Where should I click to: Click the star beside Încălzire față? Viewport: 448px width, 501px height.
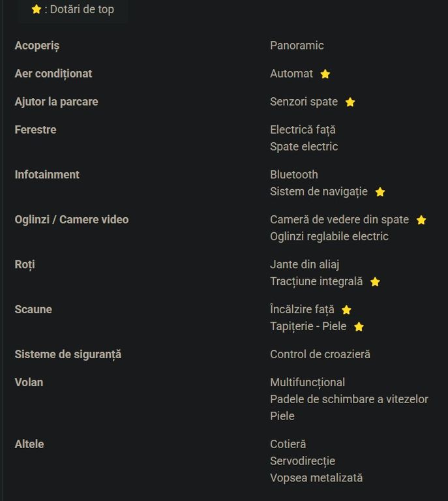coord(347,311)
